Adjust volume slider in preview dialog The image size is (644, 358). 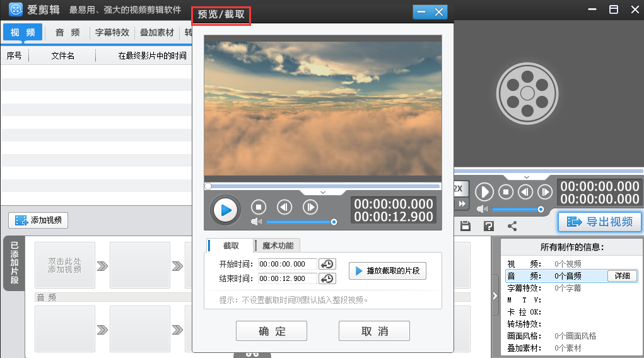point(302,222)
